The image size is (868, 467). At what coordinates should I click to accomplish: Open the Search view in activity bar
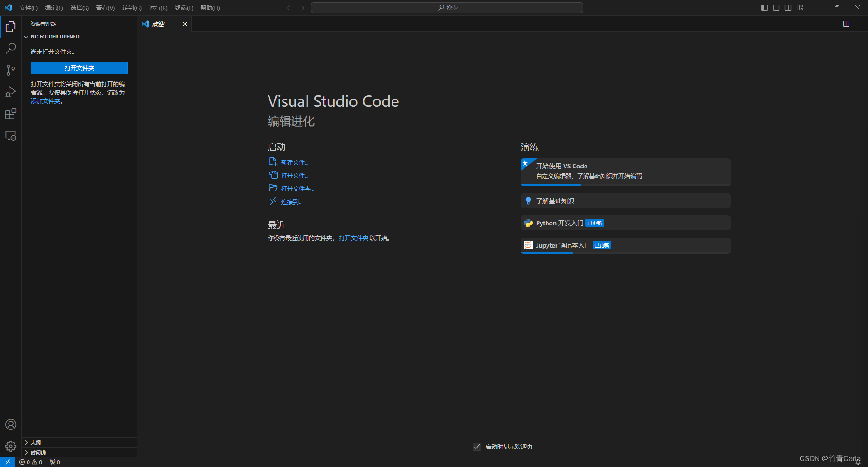11,48
